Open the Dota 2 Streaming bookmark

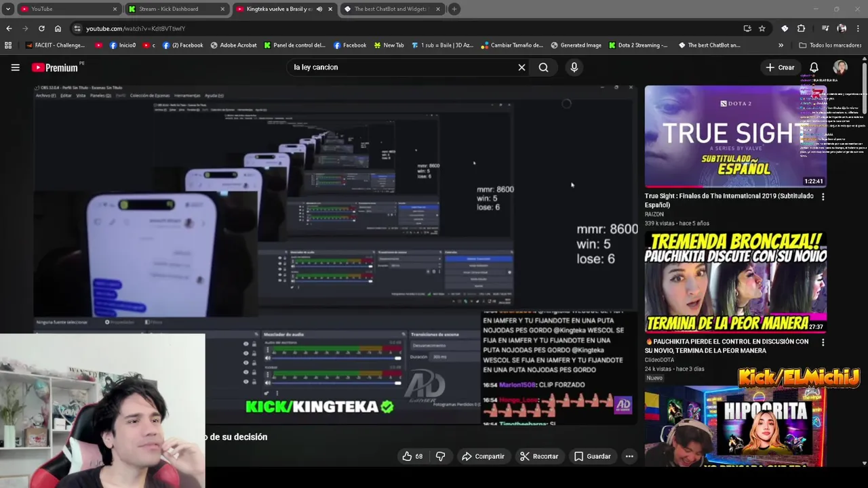tap(637, 45)
